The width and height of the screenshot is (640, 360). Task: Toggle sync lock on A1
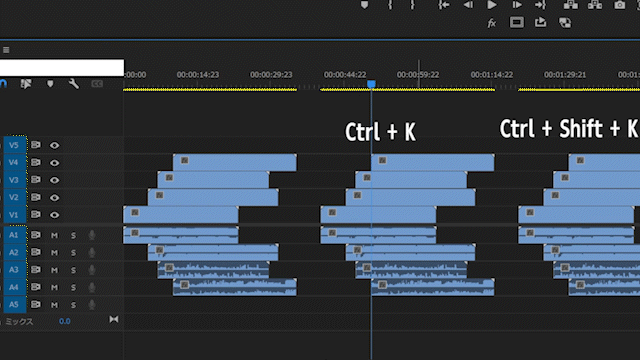pyautogui.click(x=36, y=235)
